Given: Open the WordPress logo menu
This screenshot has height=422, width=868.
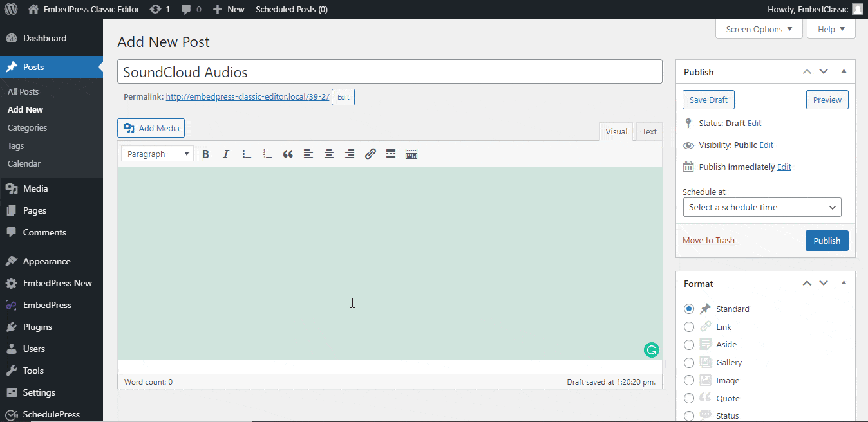Looking at the screenshot, I should [x=11, y=9].
